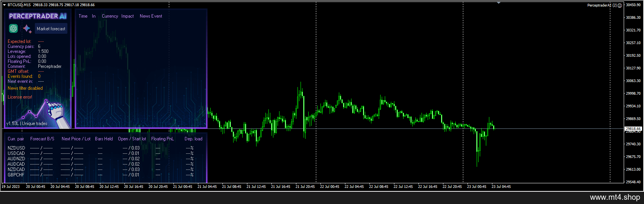
Task: Click the Leverage value 1:500
Action: pyautogui.click(x=43, y=51)
